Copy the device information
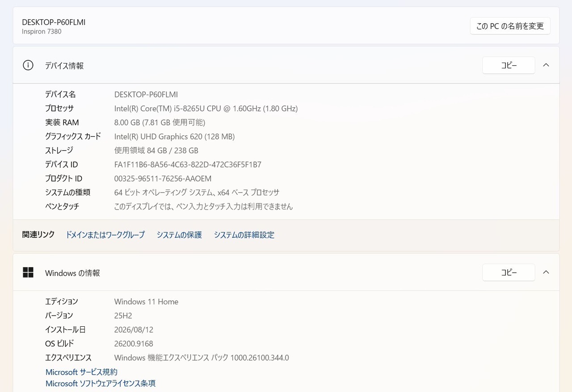 tap(509, 65)
